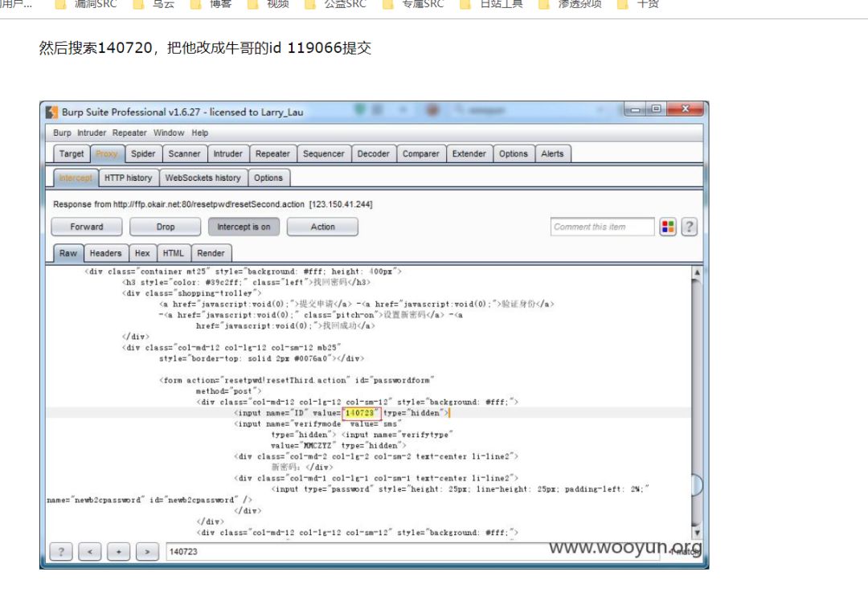Viewport: 868px width, 613px height.
Task: Show the Raw response view
Action: 68,253
